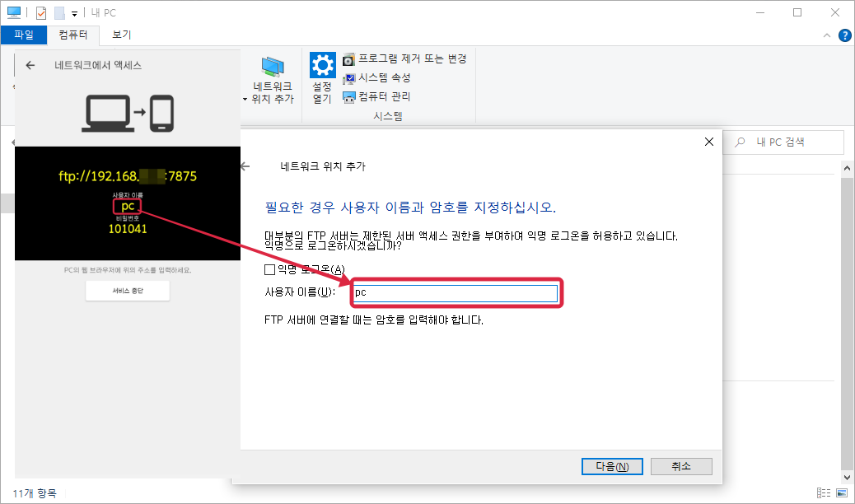Click the 내 PC 검색 search box
855x504 pixels.
click(x=783, y=142)
